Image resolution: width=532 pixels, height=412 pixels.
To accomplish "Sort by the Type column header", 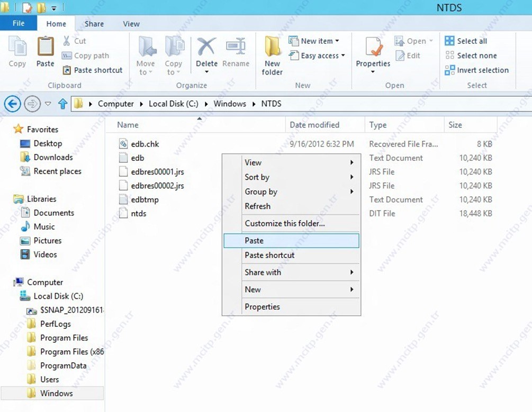I will [x=377, y=125].
